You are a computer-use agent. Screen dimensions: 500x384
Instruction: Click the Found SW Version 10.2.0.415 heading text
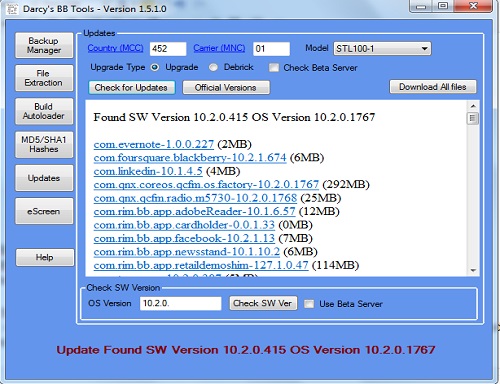234,117
